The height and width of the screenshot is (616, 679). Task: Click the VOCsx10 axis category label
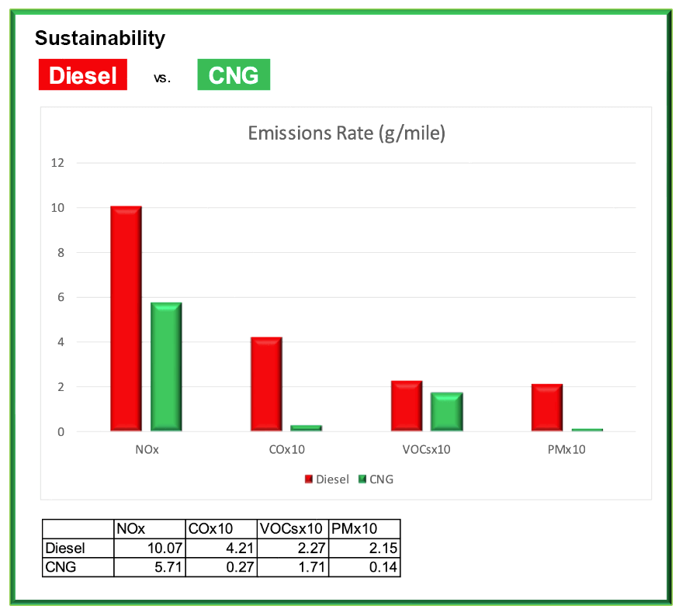427,449
